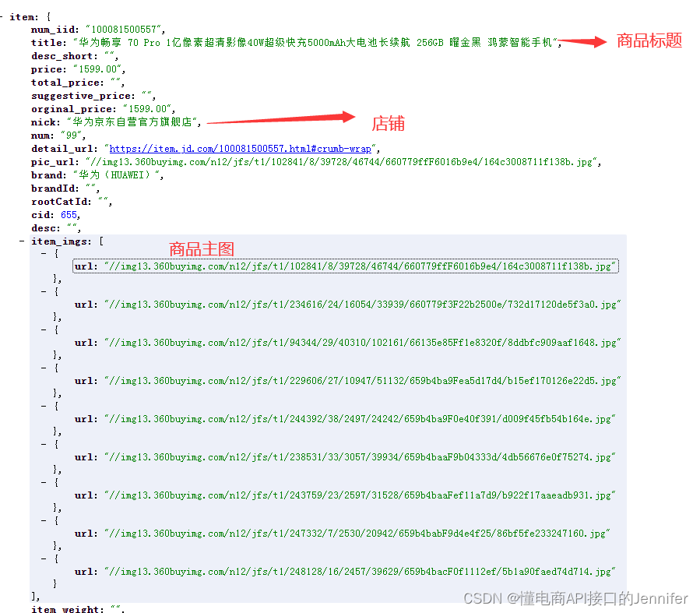Click the desc_short key
The image size is (700, 613).
[65, 56]
